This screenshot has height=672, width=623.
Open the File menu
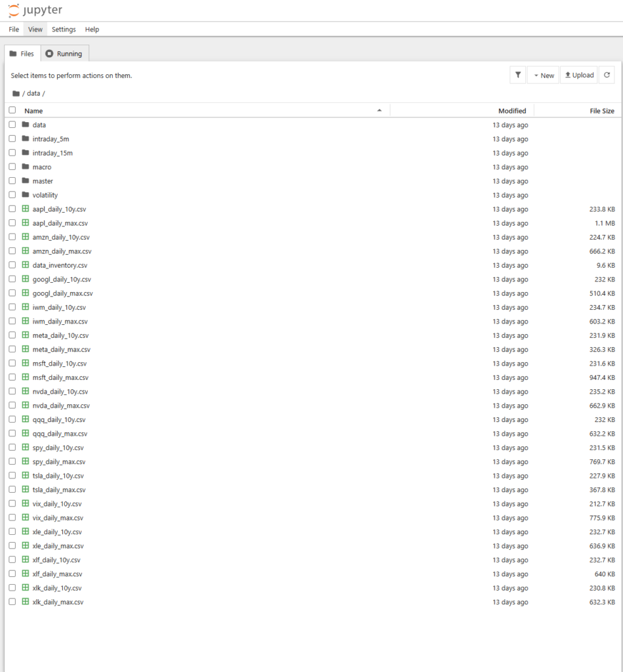coord(14,29)
